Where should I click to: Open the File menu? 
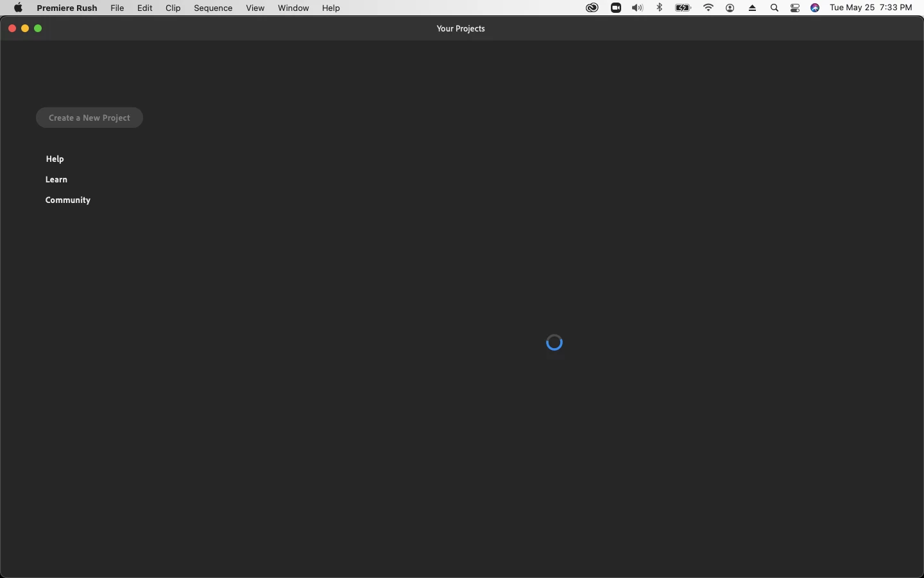click(x=117, y=8)
